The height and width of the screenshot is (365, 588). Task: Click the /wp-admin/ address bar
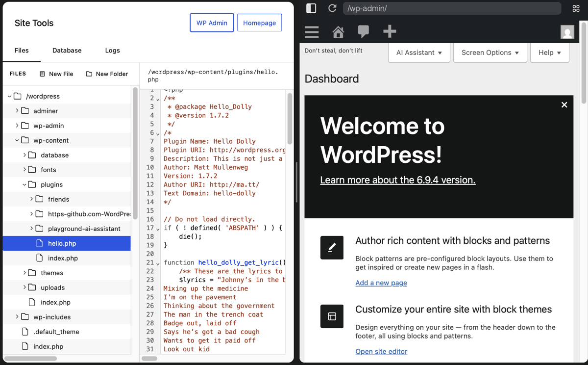point(452,8)
